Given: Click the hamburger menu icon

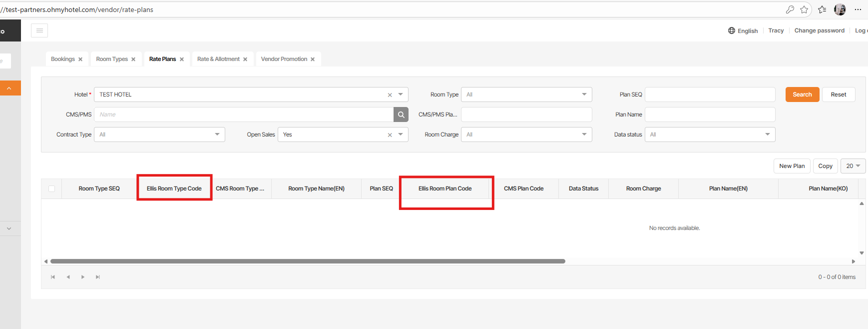Looking at the screenshot, I should (39, 30).
